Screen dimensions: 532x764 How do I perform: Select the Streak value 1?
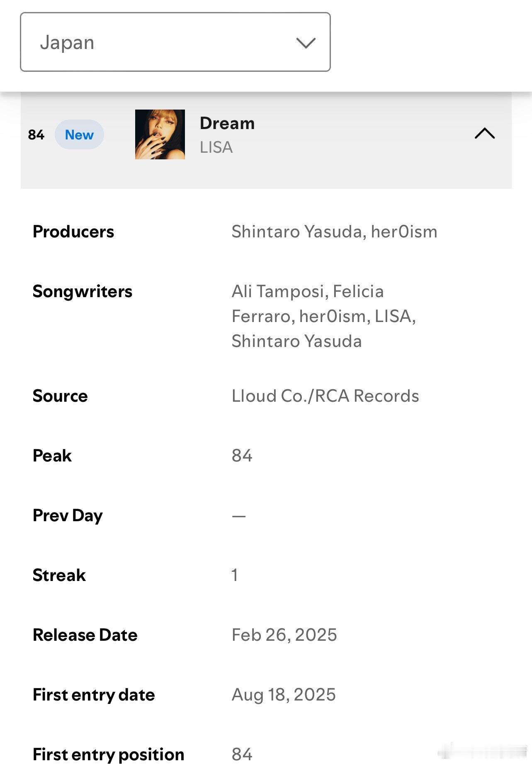(235, 575)
